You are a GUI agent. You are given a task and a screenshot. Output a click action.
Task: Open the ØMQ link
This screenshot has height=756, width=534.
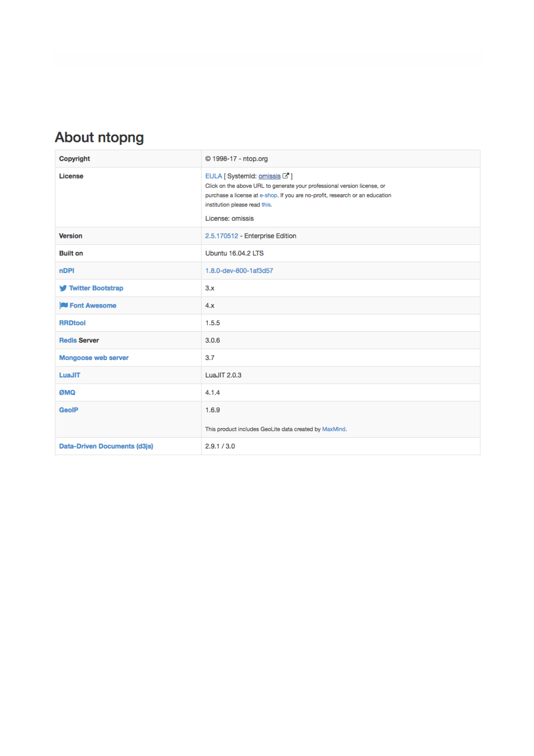click(67, 392)
